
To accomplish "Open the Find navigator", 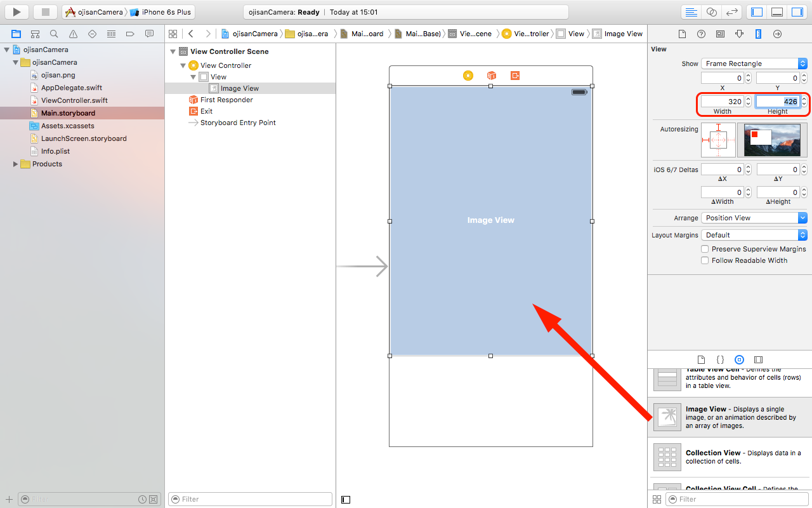I will pyautogui.click(x=54, y=34).
